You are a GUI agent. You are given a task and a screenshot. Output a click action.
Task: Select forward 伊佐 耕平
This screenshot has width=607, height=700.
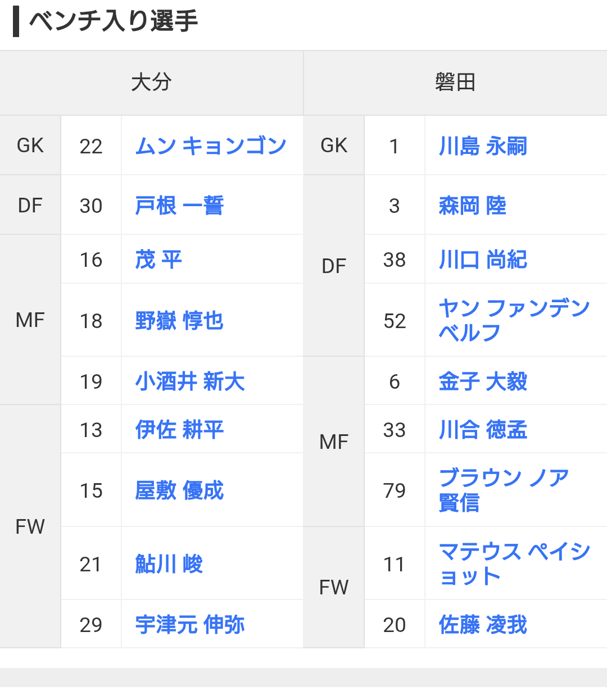[x=179, y=430]
